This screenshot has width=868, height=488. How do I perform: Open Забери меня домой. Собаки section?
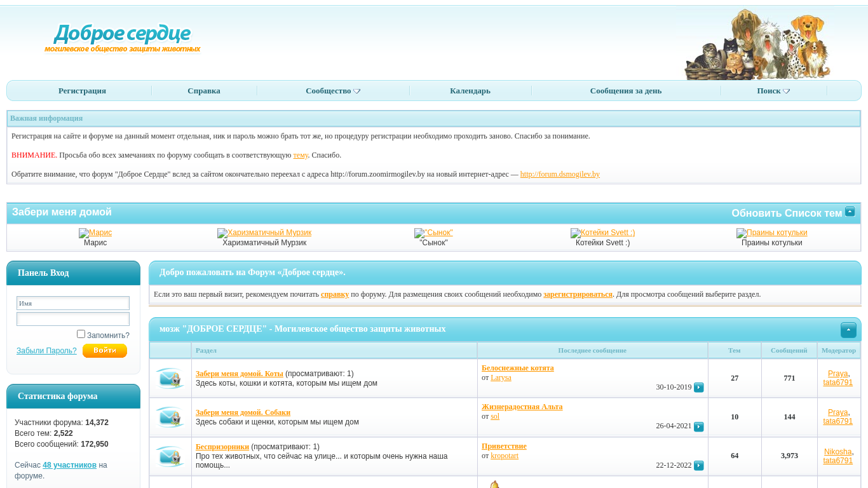243,412
